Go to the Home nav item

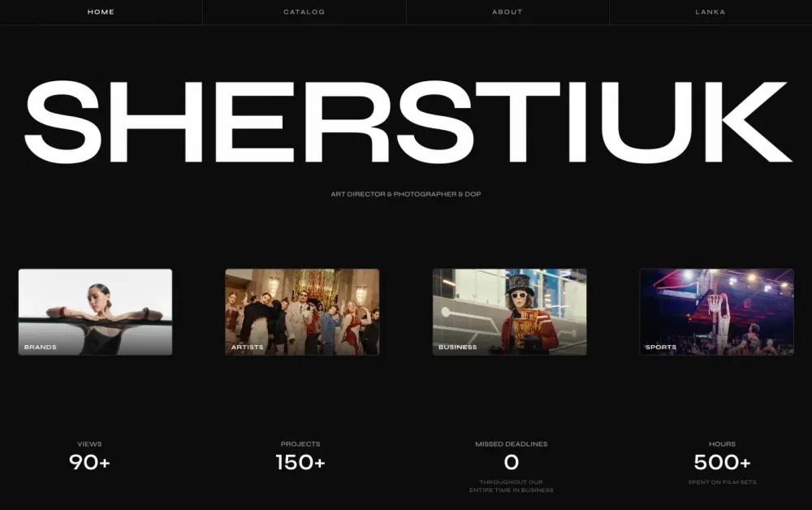tap(101, 12)
